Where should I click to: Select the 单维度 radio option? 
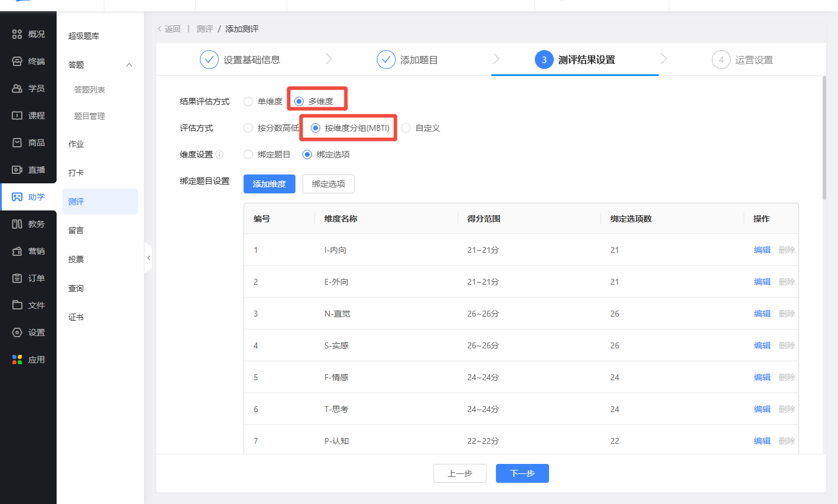248,101
